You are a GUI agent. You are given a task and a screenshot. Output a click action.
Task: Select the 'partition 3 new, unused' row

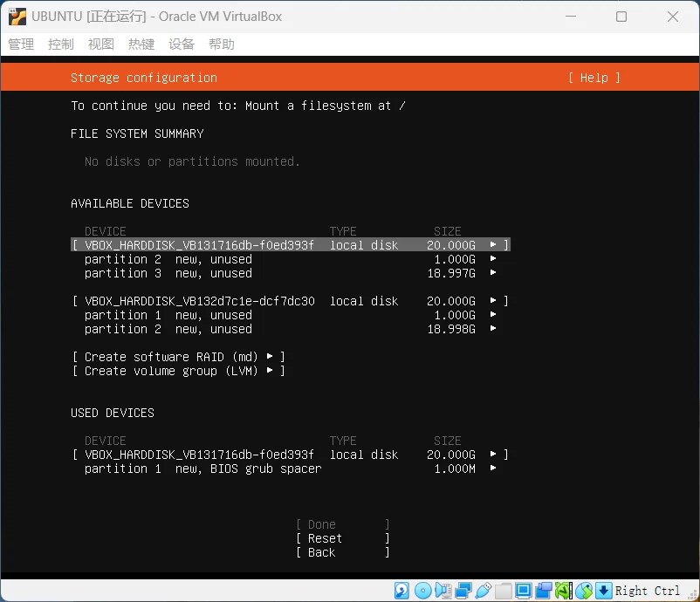tap(291, 273)
